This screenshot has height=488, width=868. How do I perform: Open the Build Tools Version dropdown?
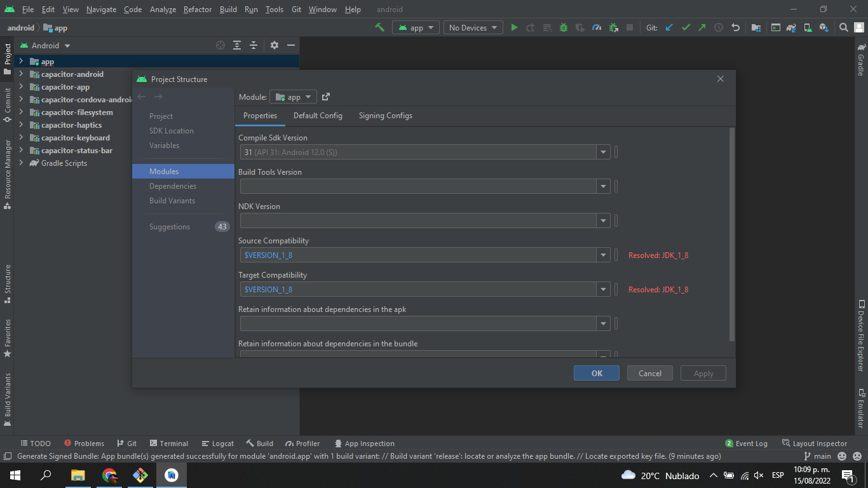[x=604, y=186]
